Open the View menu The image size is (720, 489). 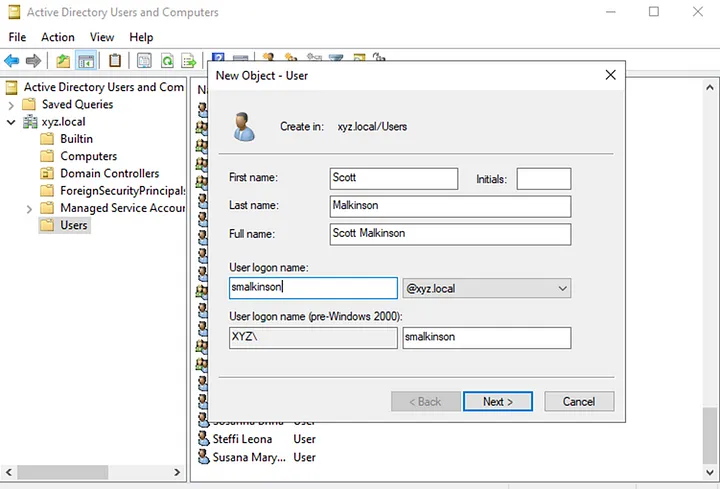[x=102, y=37]
